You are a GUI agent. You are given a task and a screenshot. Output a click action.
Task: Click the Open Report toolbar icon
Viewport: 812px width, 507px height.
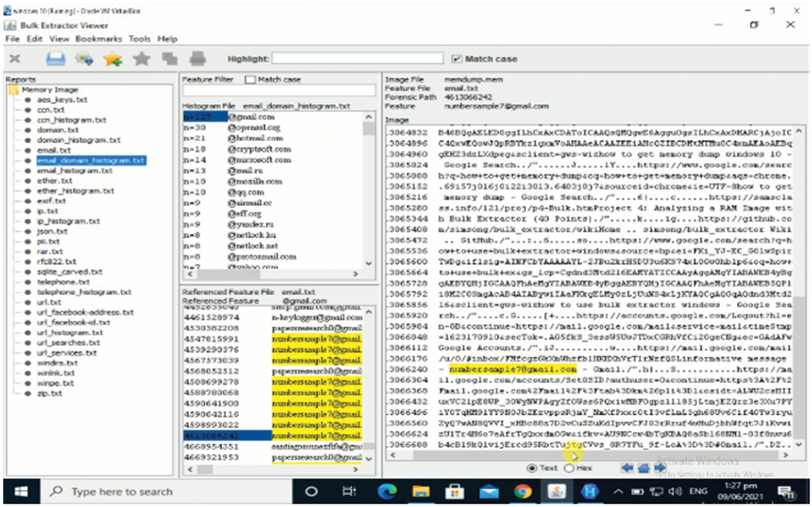[55, 59]
